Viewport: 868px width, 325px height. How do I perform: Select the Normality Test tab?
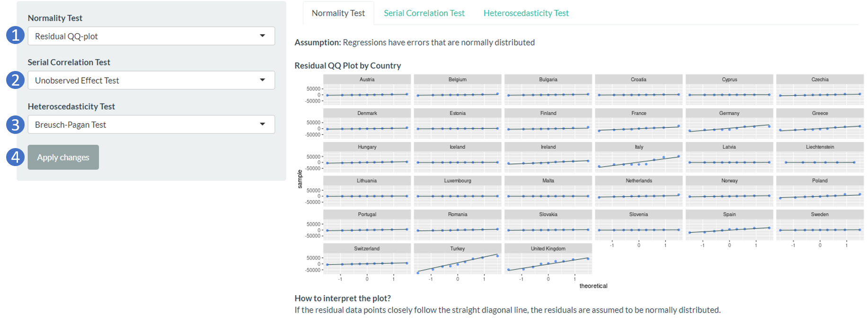coord(338,13)
